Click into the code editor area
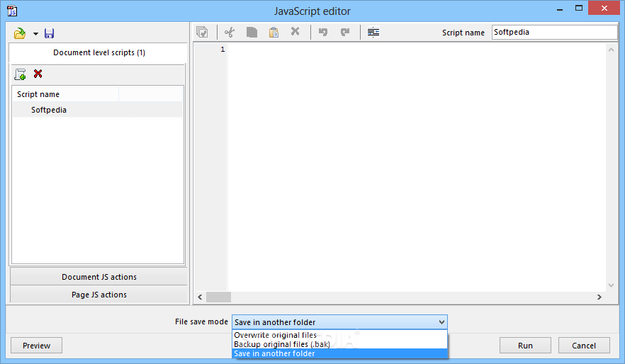This screenshot has height=364, width=625. click(417, 167)
